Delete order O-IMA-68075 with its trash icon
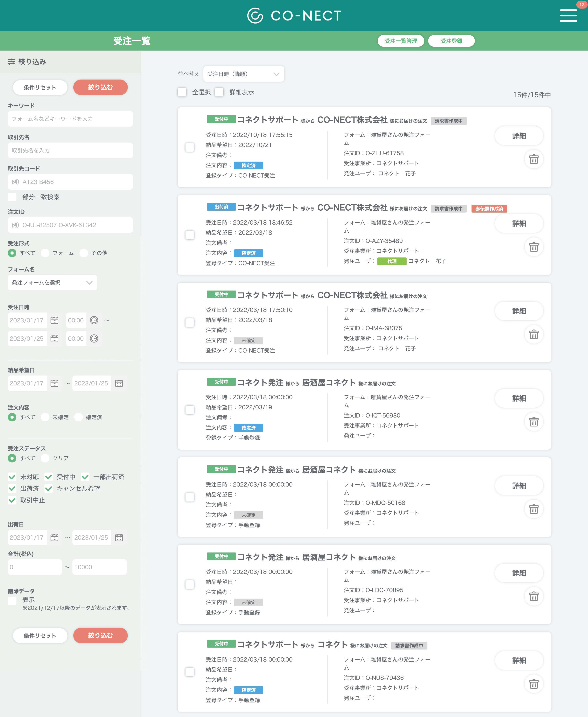The image size is (588, 717). tap(534, 334)
